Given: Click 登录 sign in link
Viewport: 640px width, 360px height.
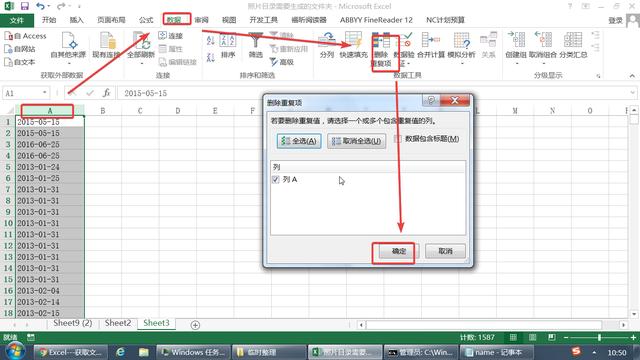Looking at the screenshot, I should click(615, 20).
